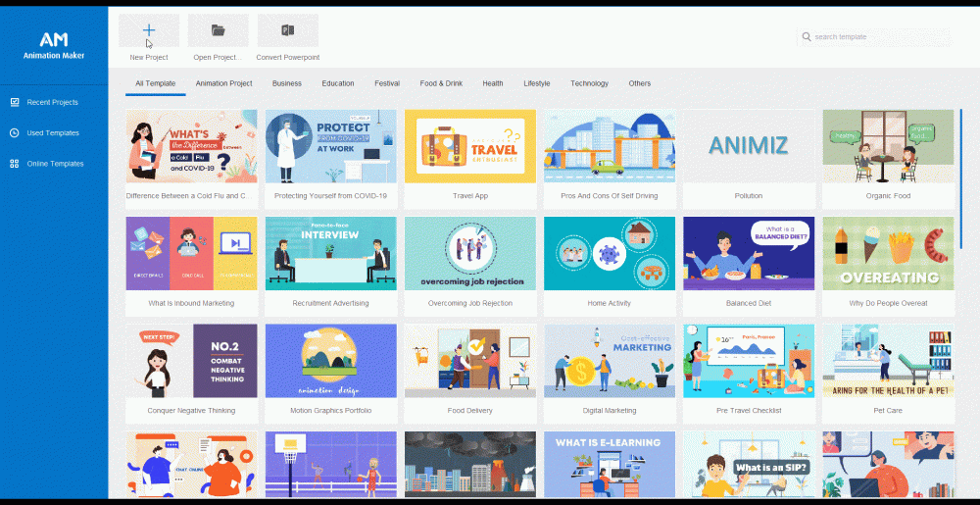This screenshot has width=980, height=505.
Task: Select the Used Templates clock icon
Action: (x=15, y=132)
